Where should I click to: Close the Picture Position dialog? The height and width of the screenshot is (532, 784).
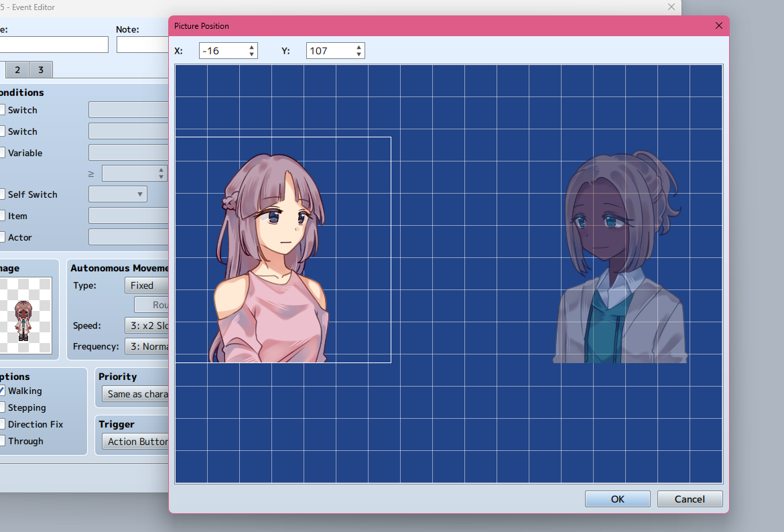point(719,26)
